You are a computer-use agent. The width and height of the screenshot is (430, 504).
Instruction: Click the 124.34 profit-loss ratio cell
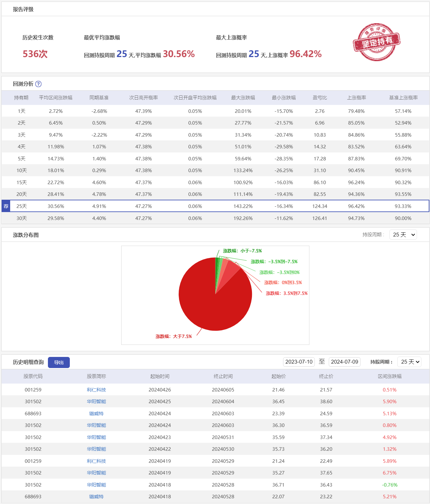[320, 206]
